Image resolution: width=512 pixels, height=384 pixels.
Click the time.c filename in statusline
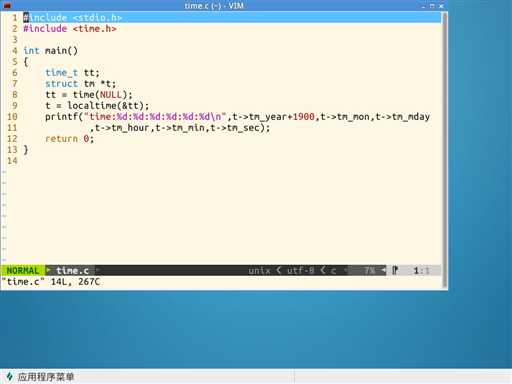(x=72, y=270)
